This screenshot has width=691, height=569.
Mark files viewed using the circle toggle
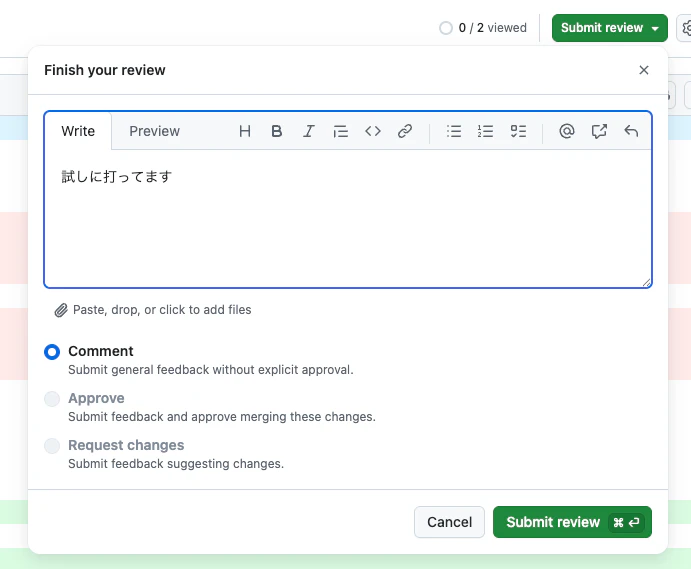[446, 28]
